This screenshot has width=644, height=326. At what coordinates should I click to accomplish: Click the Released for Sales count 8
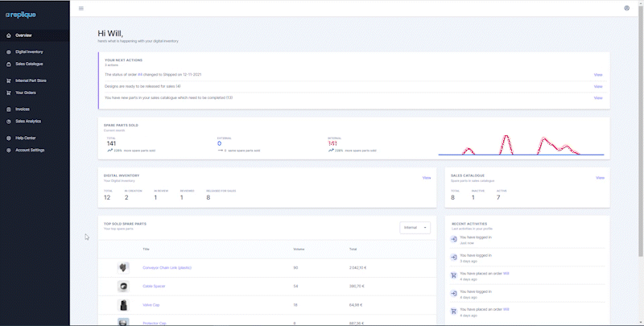click(x=208, y=197)
